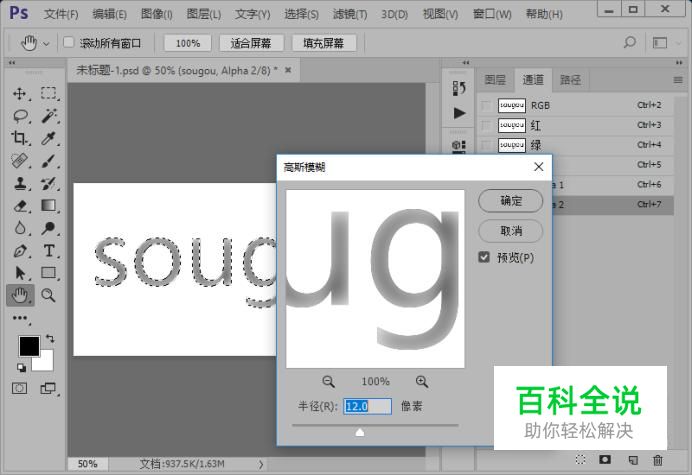Select the Healing Brush tool
Viewport: 692px width, 475px height.
point(20,161)
